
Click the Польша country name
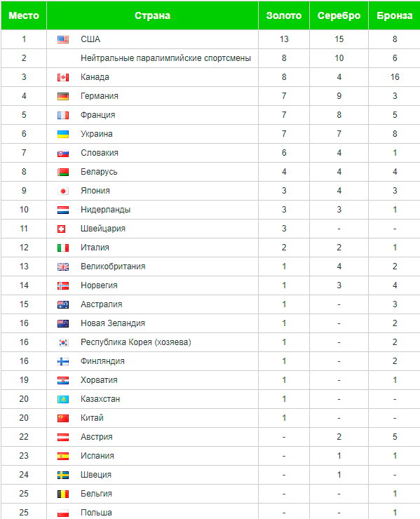coord(96,513)
